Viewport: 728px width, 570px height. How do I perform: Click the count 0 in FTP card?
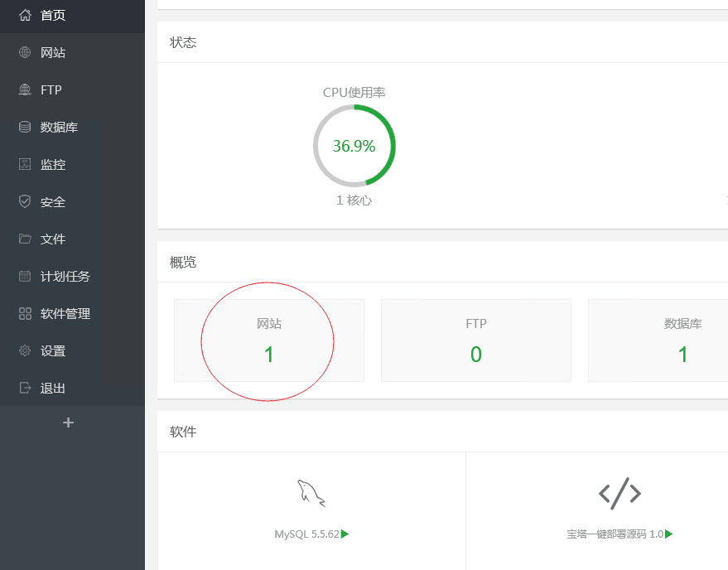(x=476, y=355)
